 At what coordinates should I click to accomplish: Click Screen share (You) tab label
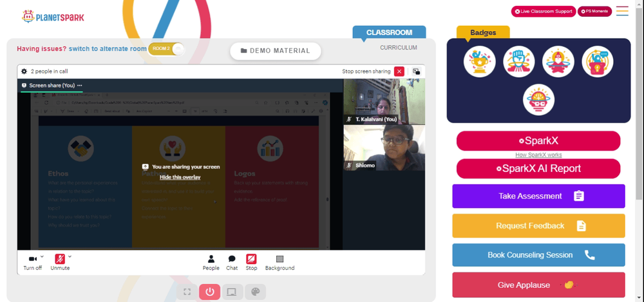[x=52, y=86]
